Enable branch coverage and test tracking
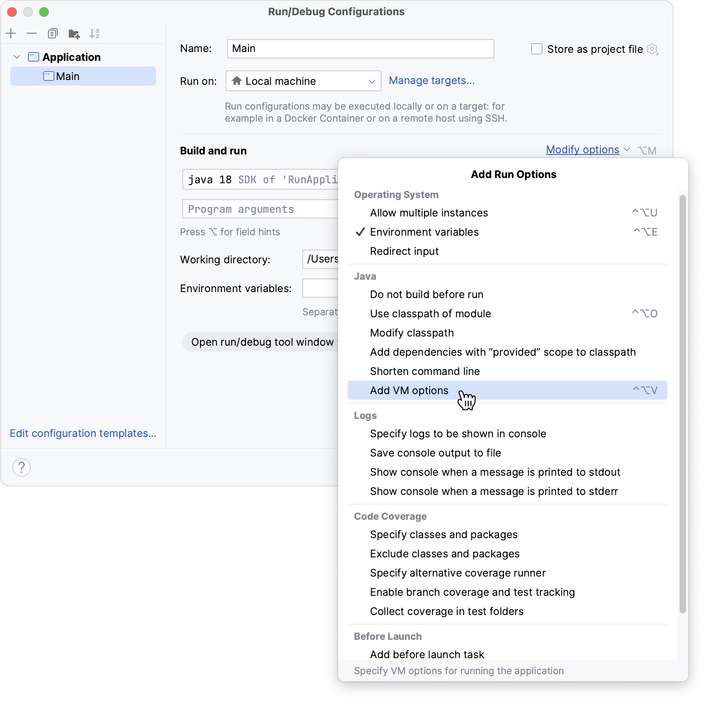This screenshot has width=728, height=707. [508, 592]
